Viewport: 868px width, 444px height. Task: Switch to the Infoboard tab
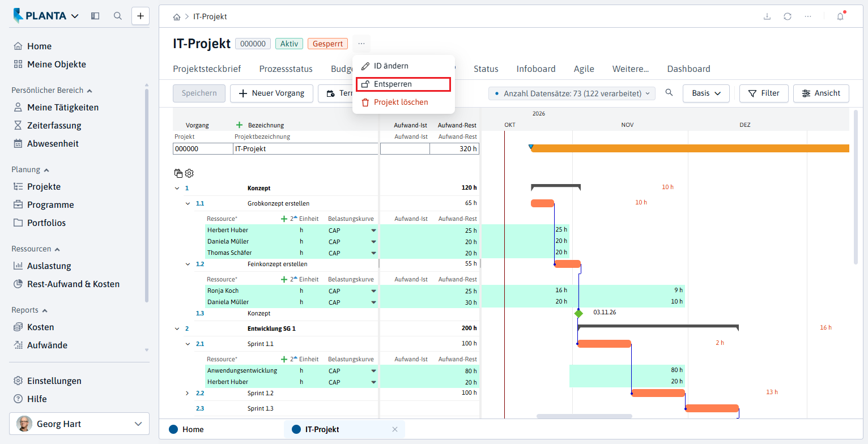[x=536, y=69]
